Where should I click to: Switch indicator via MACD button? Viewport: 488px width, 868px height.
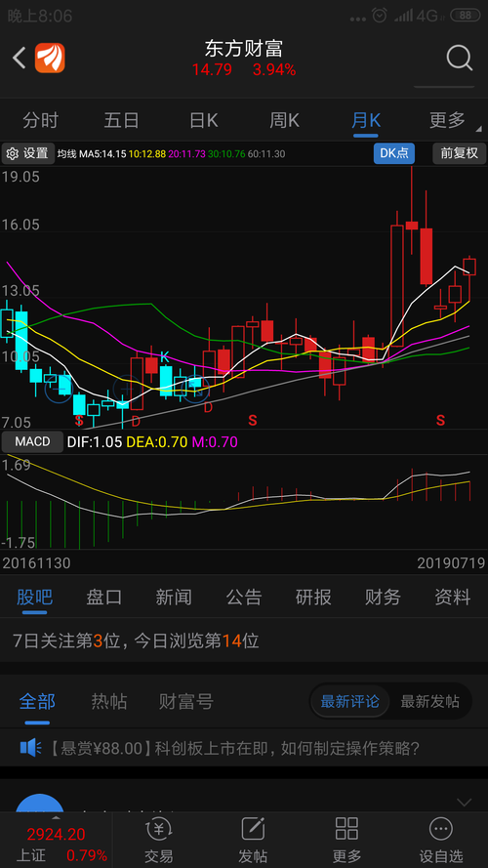32,441
